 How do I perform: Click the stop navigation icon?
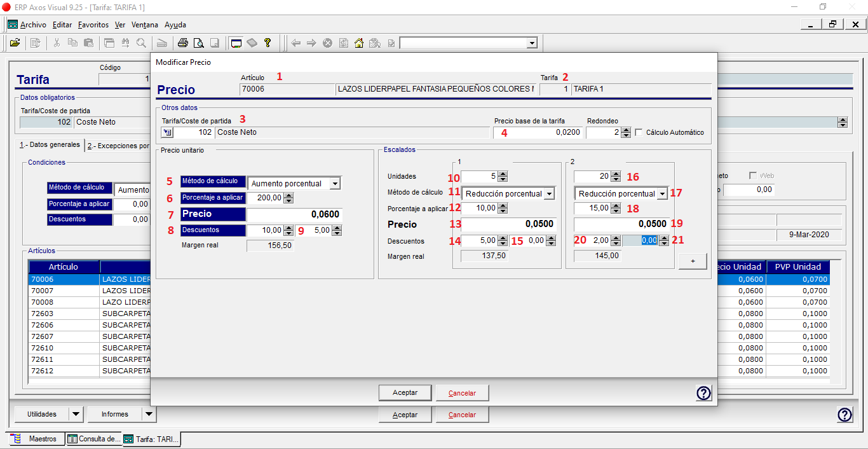(327, 43)
